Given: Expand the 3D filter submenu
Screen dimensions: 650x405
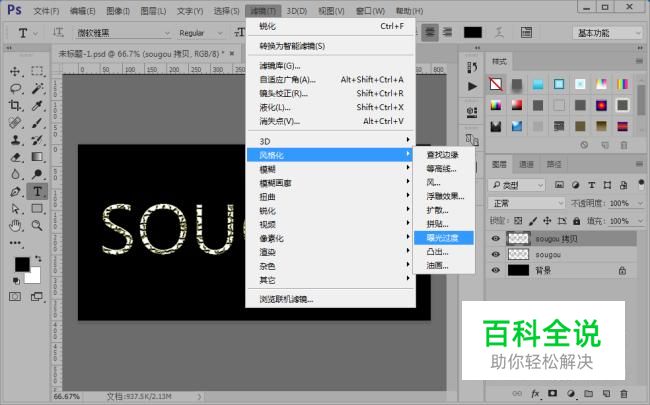Looking at the screenshot, I should pos(331,141).
